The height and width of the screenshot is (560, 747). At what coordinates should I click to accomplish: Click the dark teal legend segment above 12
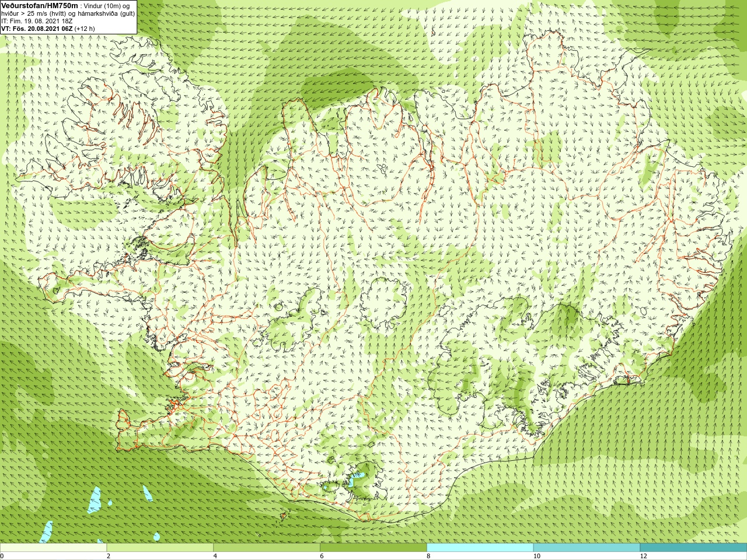tap(693, 548)
